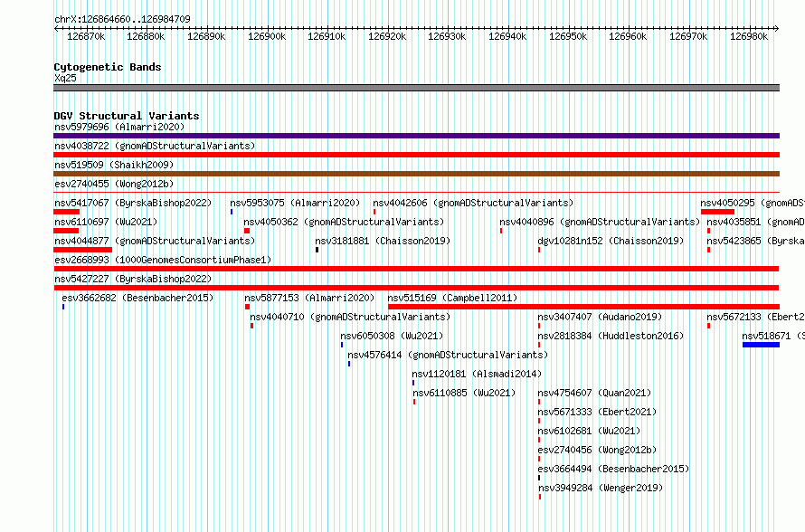The height and width of the screenshot is (532, 805).
Task: Open nsv6050308 (Wu2021) label
Action: (392, 336)
